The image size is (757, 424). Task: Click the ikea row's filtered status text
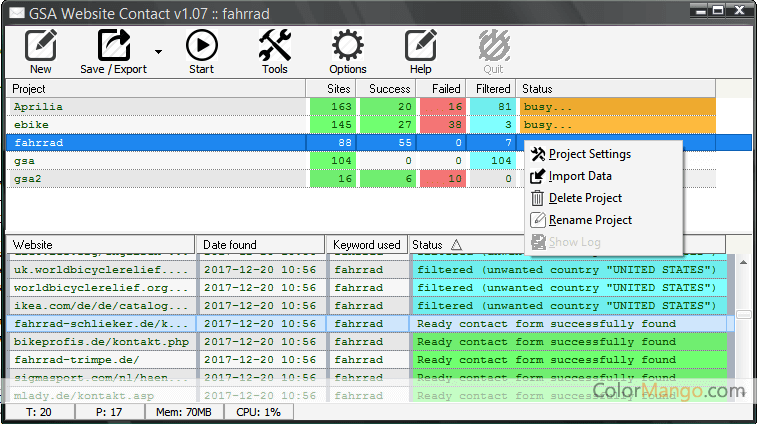pyautogui.click(x=567, y=306)
